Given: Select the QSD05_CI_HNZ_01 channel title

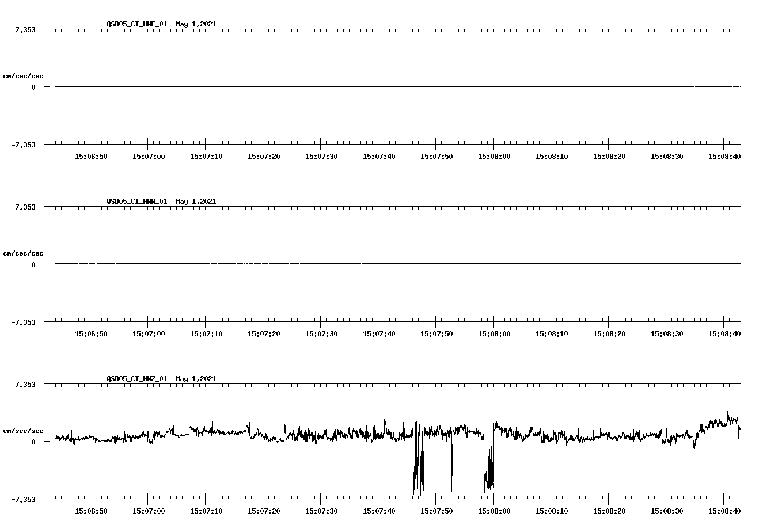Looking at the screenshot, I should 138,379.
